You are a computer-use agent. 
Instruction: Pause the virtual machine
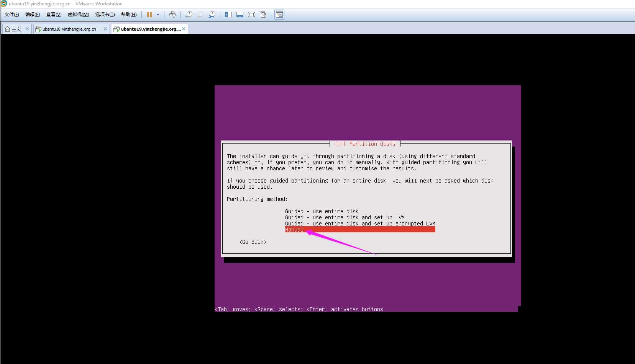(149, 15)
